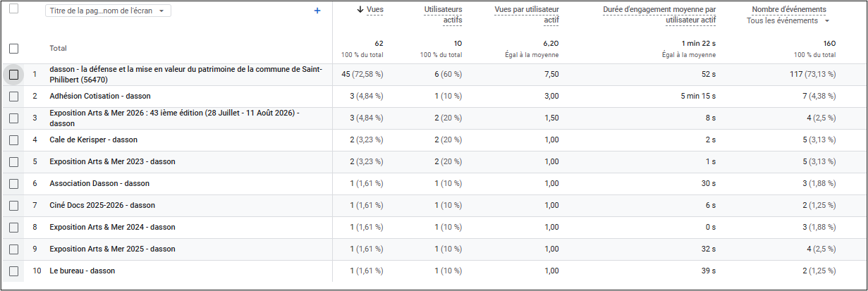The height and width of the screenshot is (291, 868).
Task: Click the Exposition Arts & Mer 2025 title
Action: click(112, 249)
